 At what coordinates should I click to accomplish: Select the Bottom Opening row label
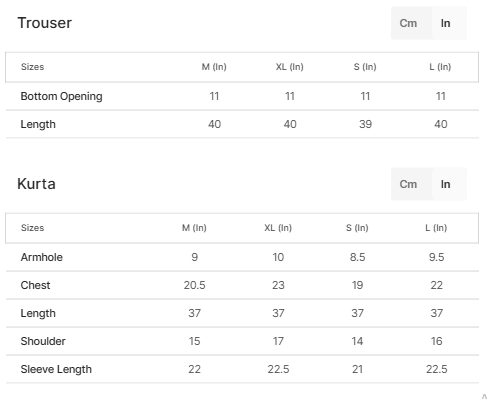tap(62, 96)
